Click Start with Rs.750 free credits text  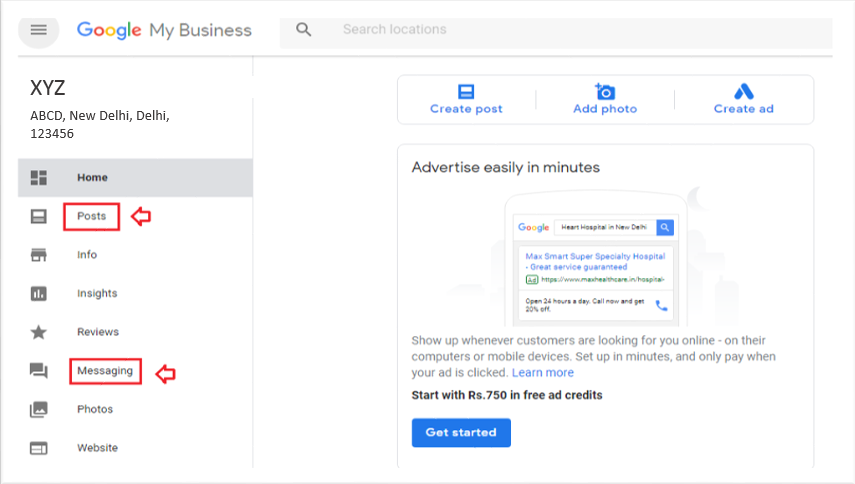[x=507, y=396]
